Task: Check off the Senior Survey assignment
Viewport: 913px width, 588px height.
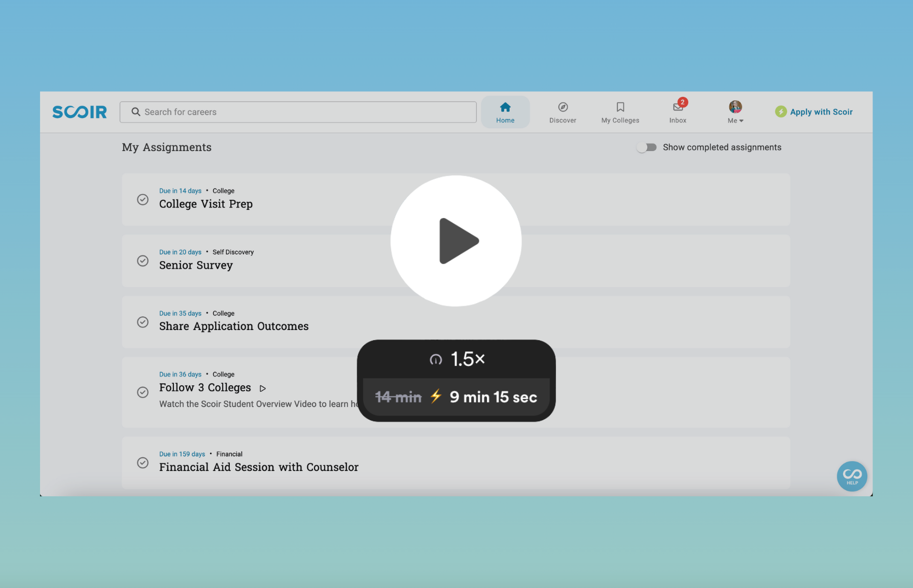Action: click(x=143, y=261)
